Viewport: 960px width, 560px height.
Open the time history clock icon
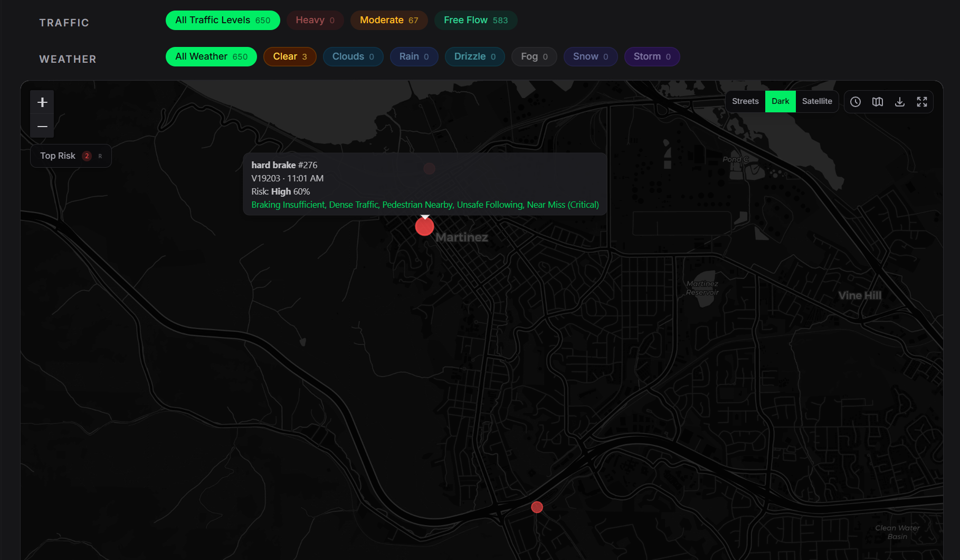[856, 102]
